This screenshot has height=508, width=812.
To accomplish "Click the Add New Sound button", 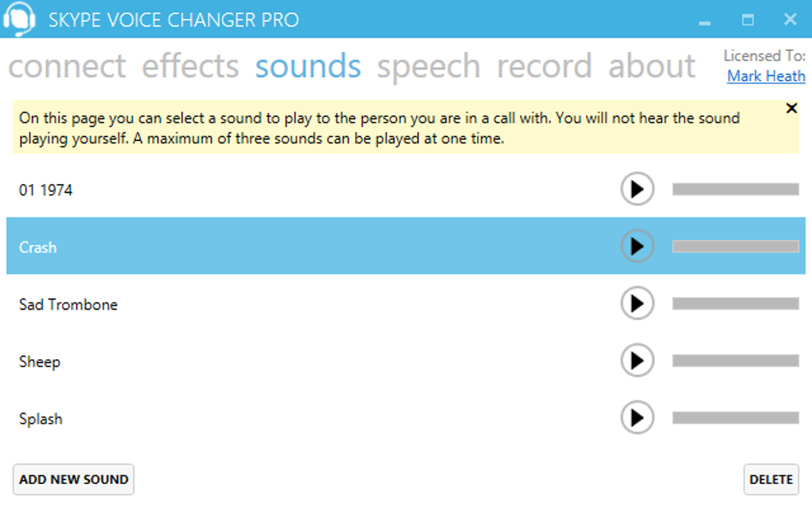I will (73, 479).
